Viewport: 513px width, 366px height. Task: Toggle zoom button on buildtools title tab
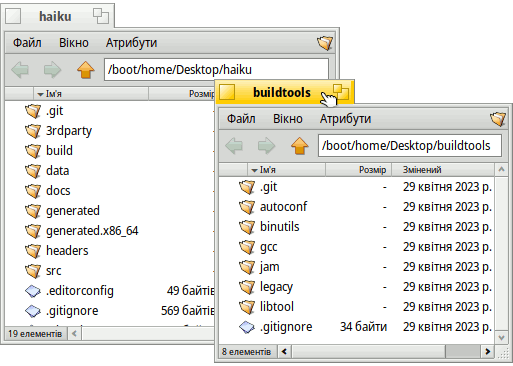click(x=341, y=92)
